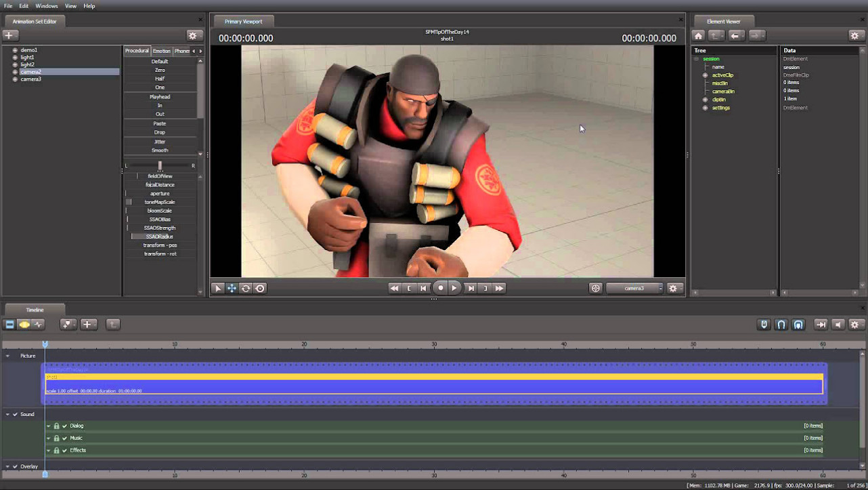Collapse the Dialog track arrow

point(49,426)
